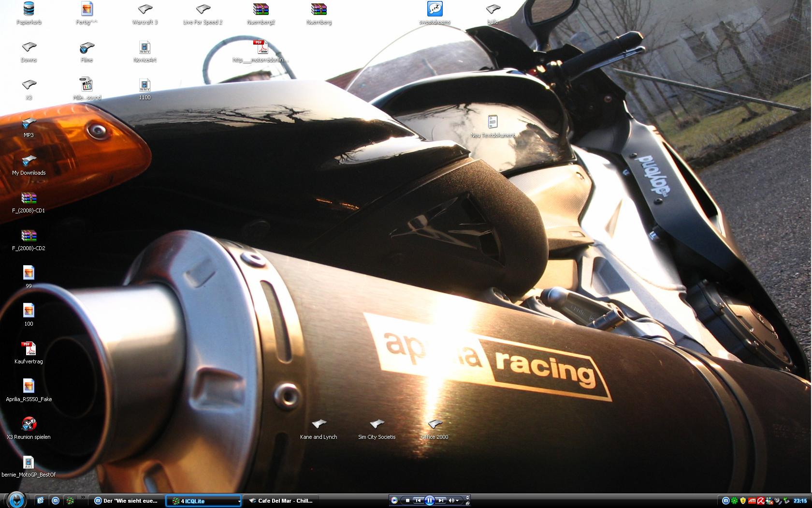Open the Downs folder shortcut

point(29,51)
